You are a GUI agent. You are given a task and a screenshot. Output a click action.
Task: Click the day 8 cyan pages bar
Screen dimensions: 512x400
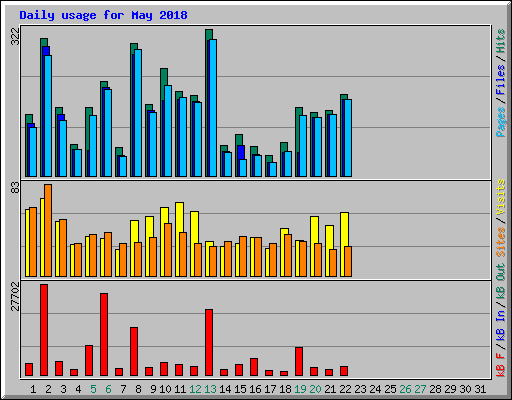[138, 113]
